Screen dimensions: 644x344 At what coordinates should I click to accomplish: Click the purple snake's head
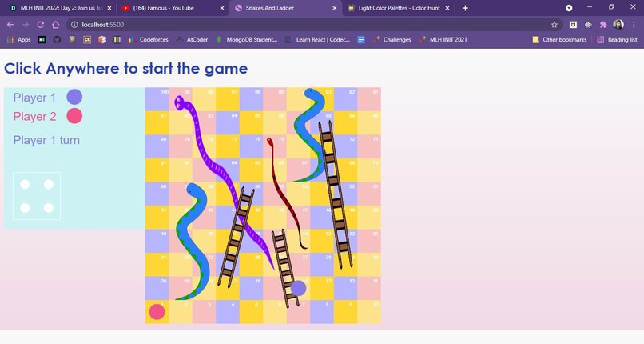pos(180,102)
